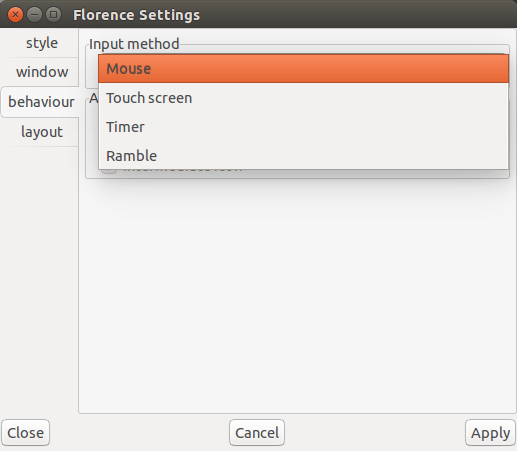Click the Close button at the bottom left
The height and width of the screenshot is (451, 517).
click(x=25, y=433)
